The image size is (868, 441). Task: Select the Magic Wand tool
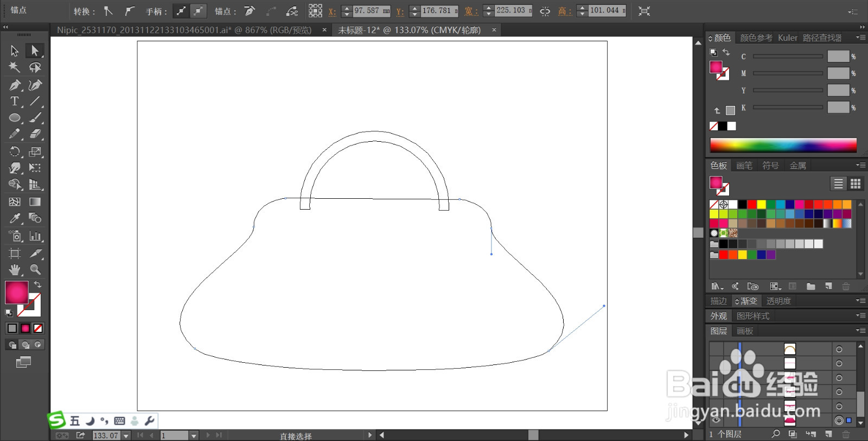(15, 67)
